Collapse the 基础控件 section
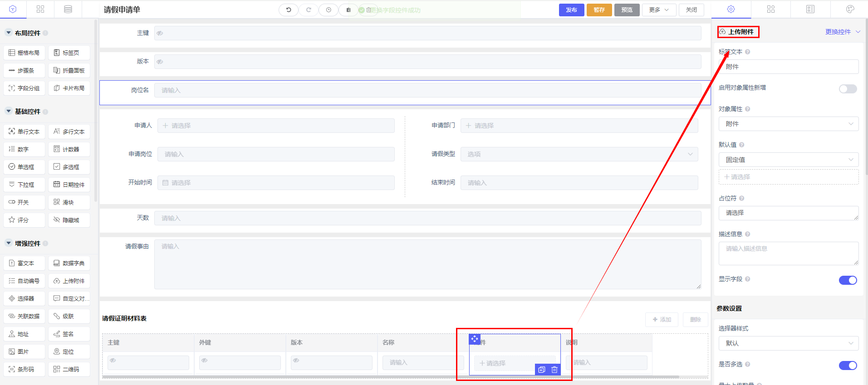868x385 pixels. (x=9, y=112)
